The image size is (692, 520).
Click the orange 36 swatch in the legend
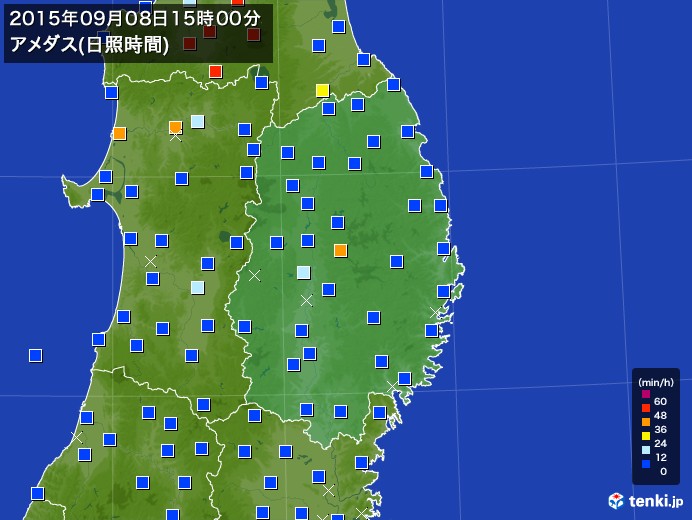[x=646, y=422]
